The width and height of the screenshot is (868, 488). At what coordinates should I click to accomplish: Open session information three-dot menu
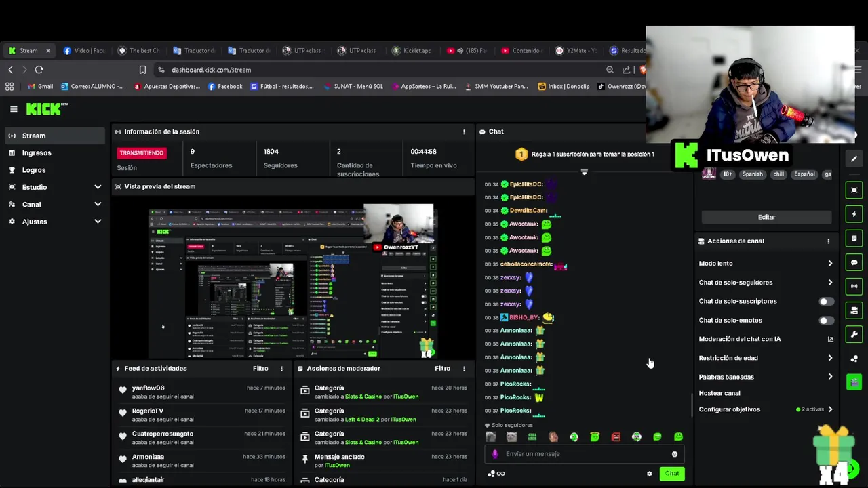coord(464,131)
